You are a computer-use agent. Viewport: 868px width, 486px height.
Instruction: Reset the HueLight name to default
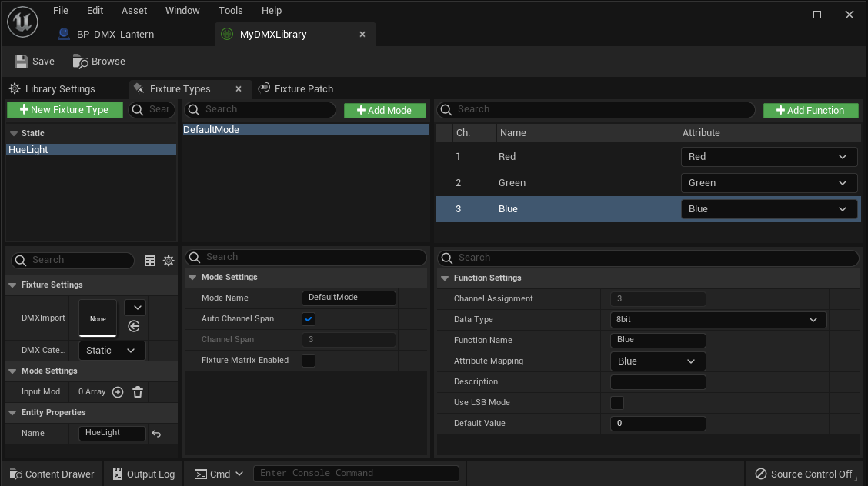[156, 434]
